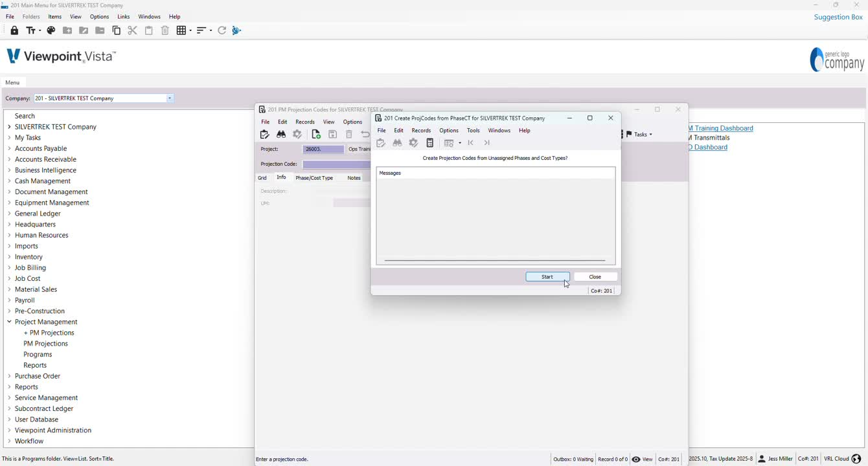
Task: Click the Start button
Action: pyautogui.click(x=547, y=277)
